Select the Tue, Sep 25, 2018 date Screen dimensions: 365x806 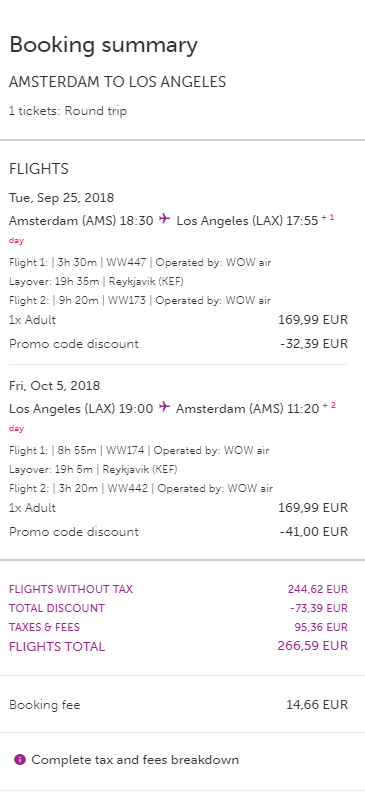(61, 198)
